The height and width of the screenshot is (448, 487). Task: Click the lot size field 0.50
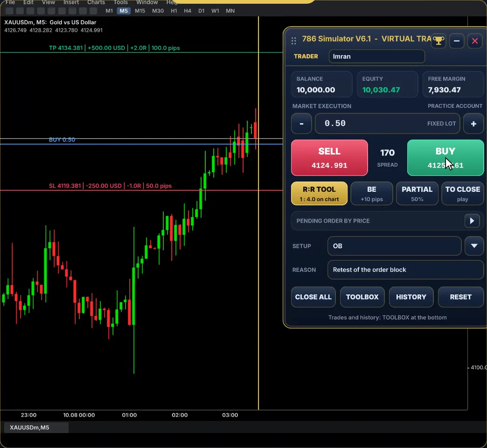(387, 123)
